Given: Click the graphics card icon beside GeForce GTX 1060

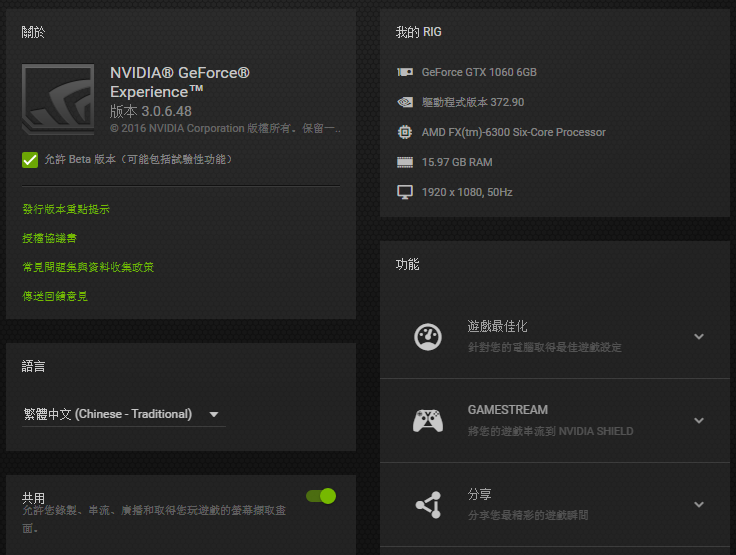Looking at the screenshot, I should pos(405,72).
